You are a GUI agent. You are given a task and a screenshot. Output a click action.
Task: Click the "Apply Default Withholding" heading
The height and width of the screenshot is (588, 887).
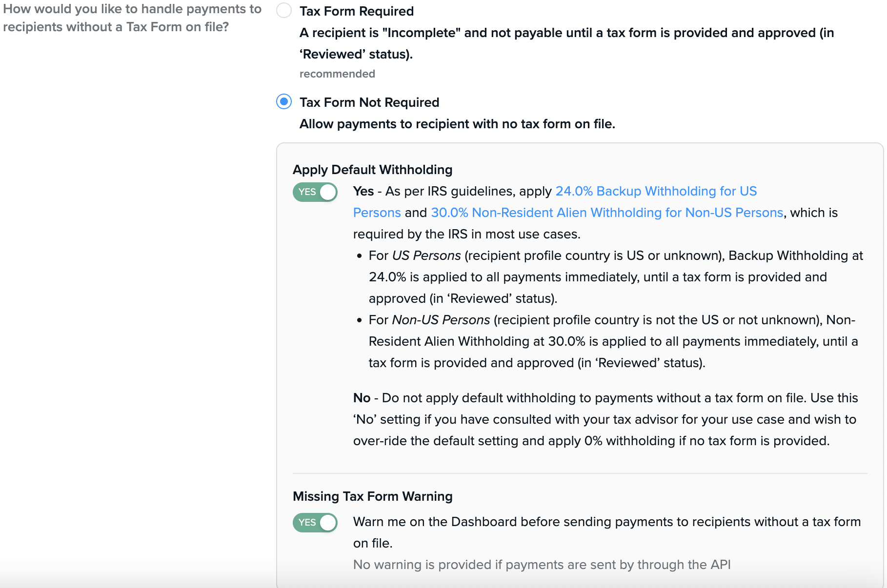pyautogui.click(x=372, y=170)
